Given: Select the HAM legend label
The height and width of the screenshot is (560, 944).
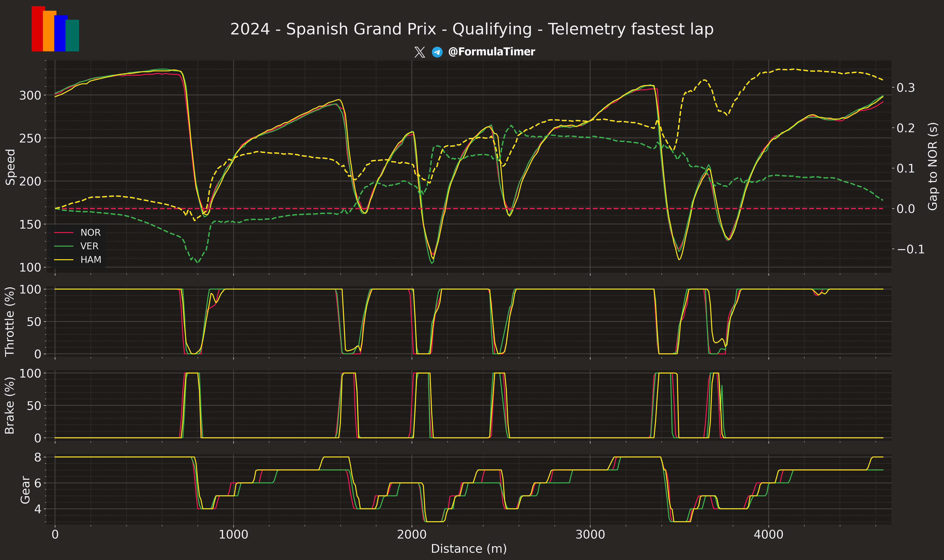Looking at the screenshot, I should point(91,260).
